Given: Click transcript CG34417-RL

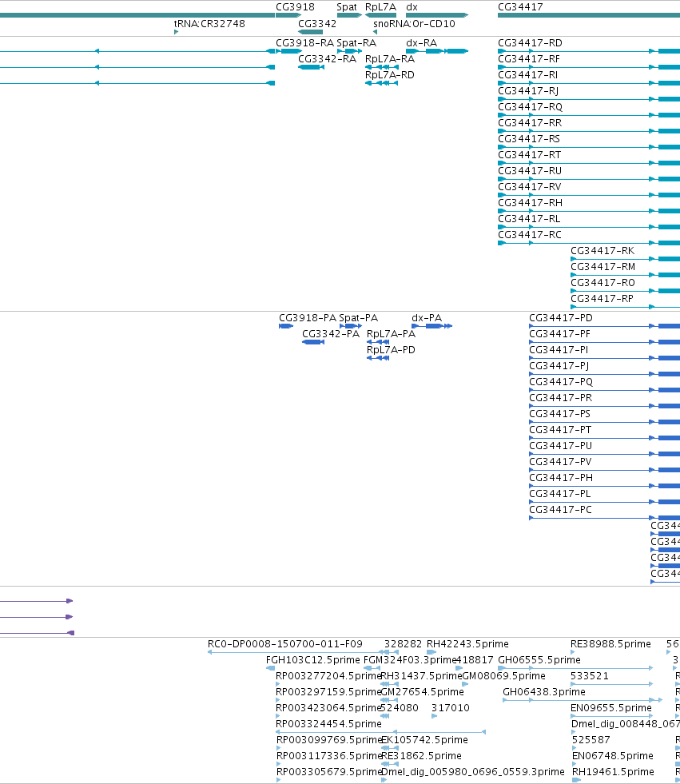Looking at the screenshot, I should tap(529, 219).
